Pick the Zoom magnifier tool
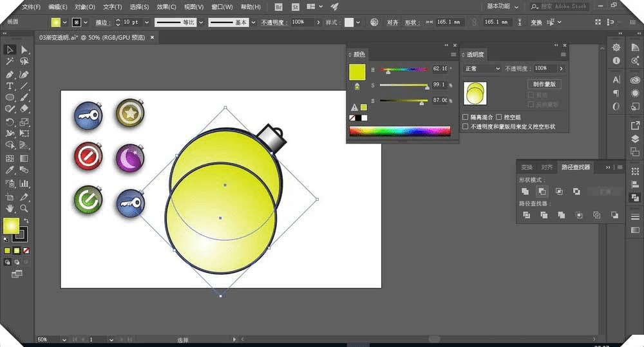The image size is (644, 347). [x=24, y=209]
